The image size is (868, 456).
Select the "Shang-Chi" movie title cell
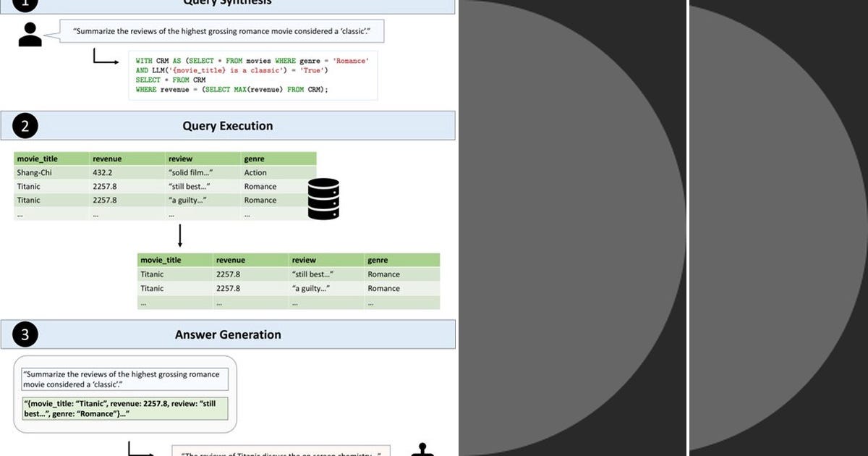(x=35, y=173)
